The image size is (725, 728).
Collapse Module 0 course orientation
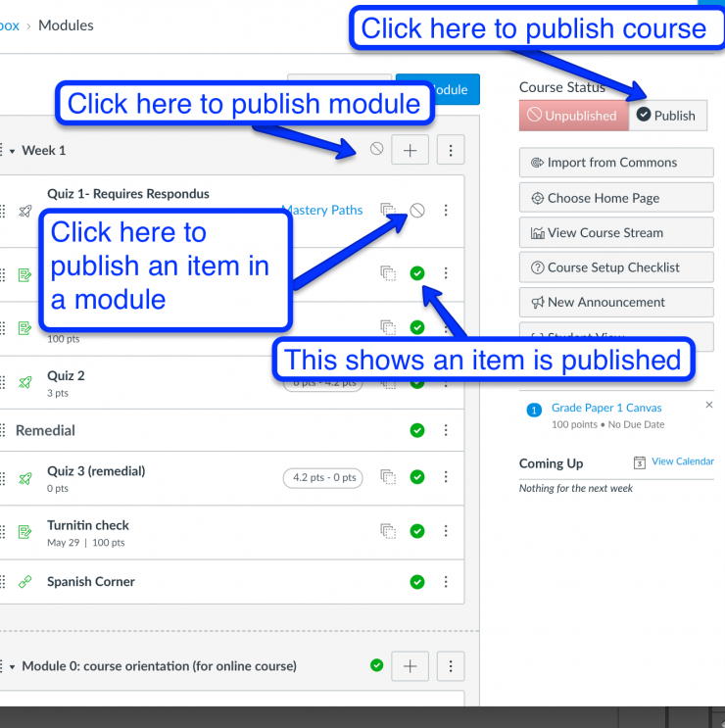(x=13, y=667)
